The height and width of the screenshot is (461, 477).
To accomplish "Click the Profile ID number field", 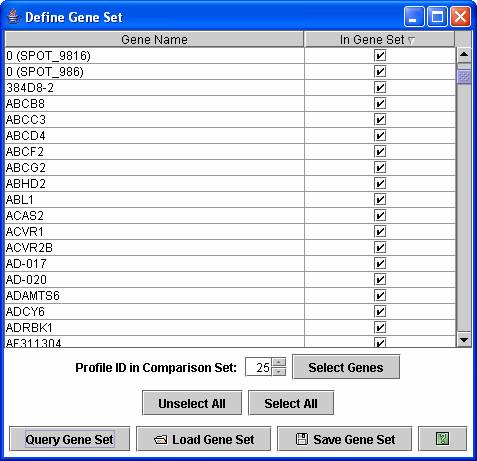I will coord(259,367).
